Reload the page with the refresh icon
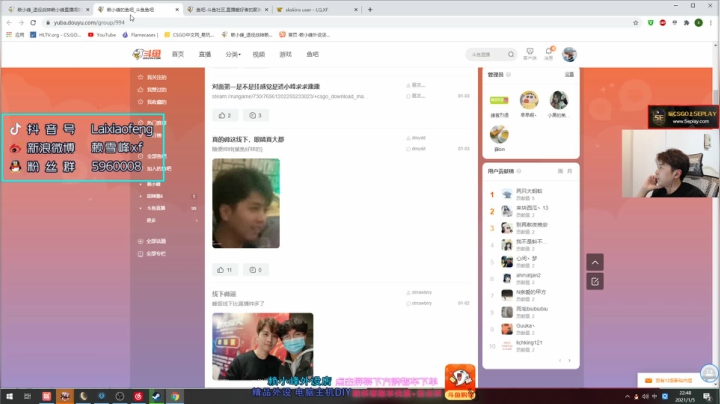The width and height of the screenshot is (720, 404). (x=33, y=22)
